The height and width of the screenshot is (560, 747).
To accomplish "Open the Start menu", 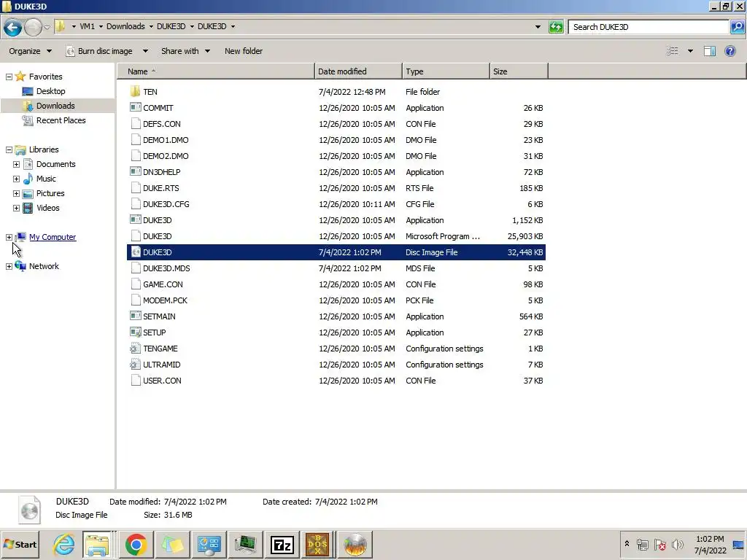I will tap(20, 544).
